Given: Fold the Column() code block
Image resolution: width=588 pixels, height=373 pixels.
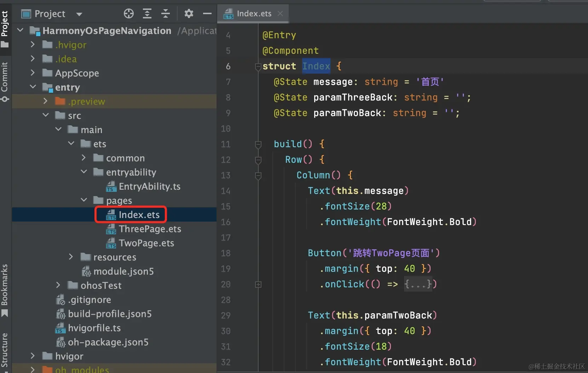Looking at the screenshot, I should pyautogui.click(x=258, y=175).
